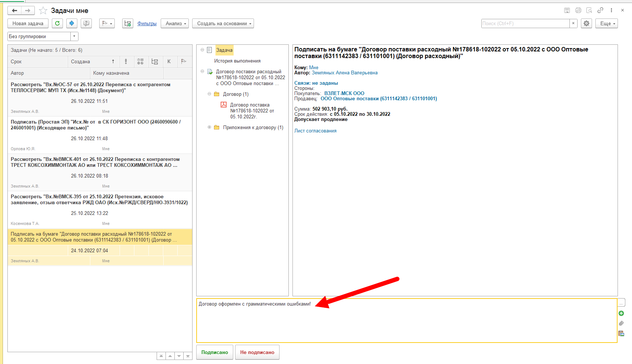Click the paste icon beside comment field
The width and height of the screenshot is (632, 364).
tap(621, 333)
